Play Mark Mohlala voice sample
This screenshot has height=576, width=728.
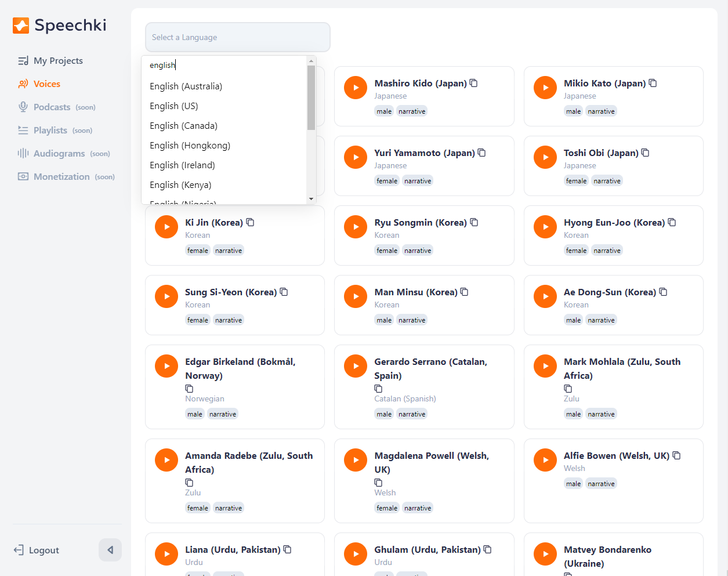(545, 366)
